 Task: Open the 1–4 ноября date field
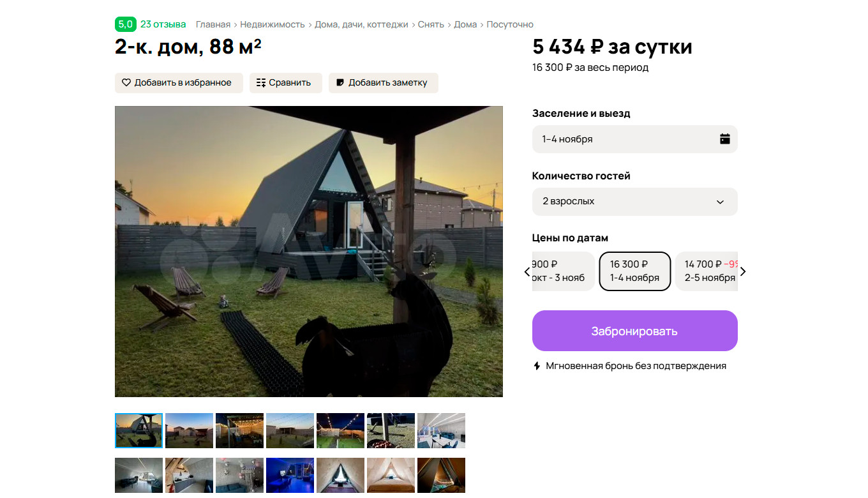635,139
